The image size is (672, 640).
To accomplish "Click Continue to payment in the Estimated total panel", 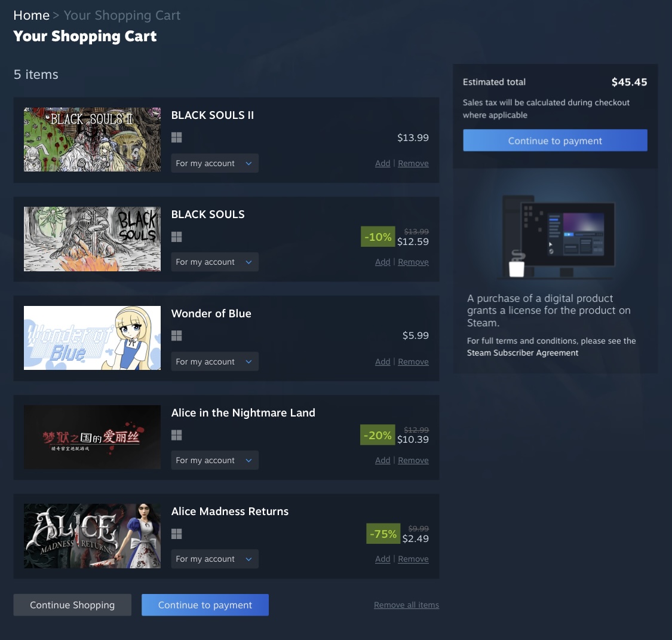I will 555,140.
